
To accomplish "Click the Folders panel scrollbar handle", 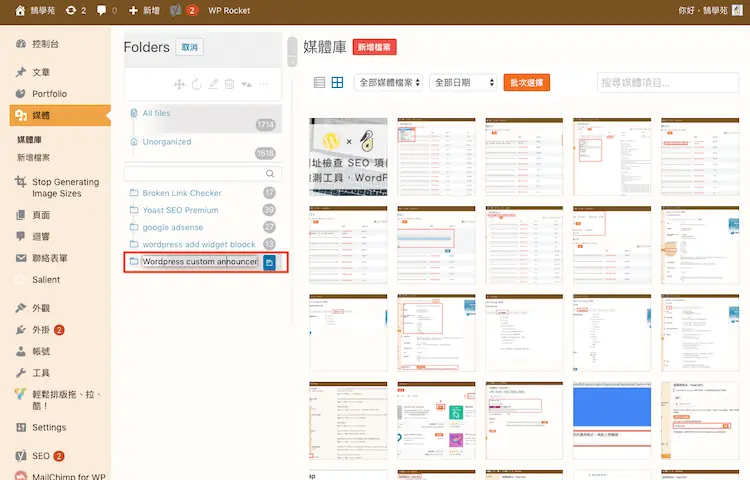I will (x=292, y=52).
